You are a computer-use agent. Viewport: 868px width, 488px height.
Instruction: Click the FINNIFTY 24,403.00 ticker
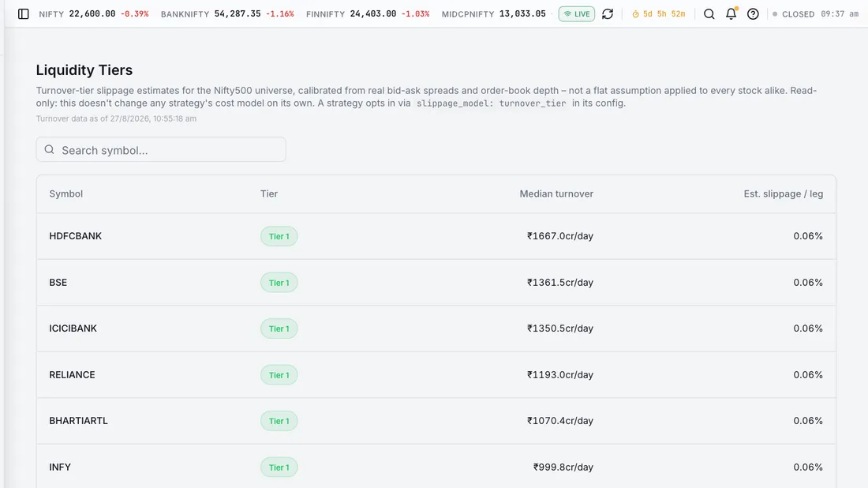(x=368, y=14)
